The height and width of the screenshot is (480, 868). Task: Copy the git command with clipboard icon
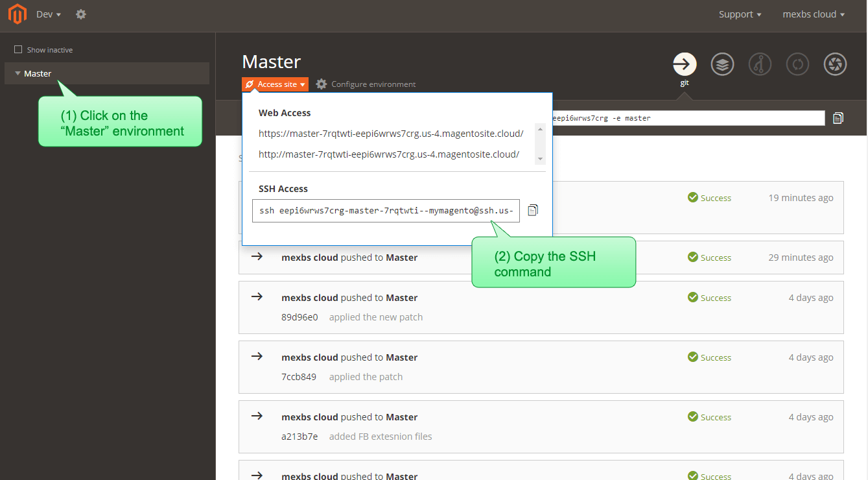(x=838, y=118)
